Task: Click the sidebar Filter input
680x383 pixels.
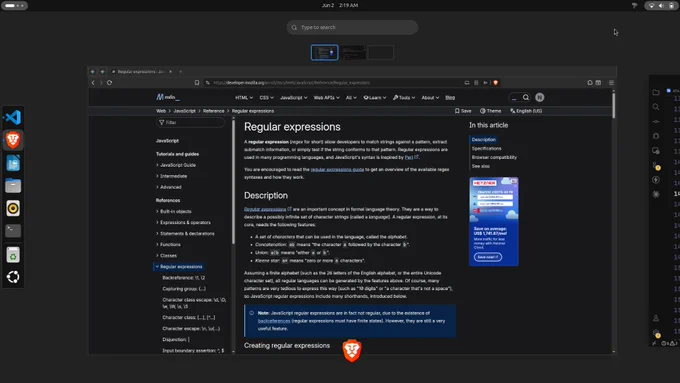Action: pyautogui.click(x=190, y=123)
